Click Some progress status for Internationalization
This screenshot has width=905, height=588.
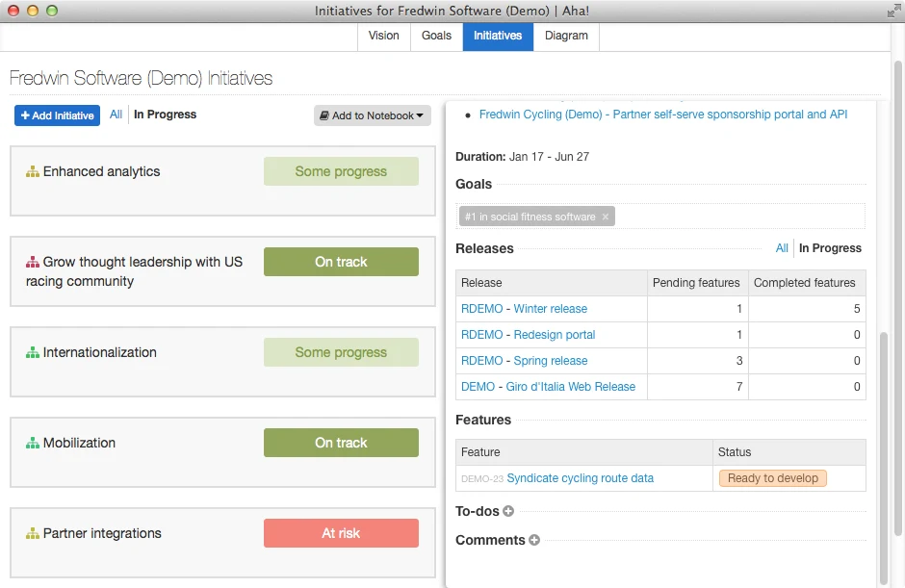(341, 352)
